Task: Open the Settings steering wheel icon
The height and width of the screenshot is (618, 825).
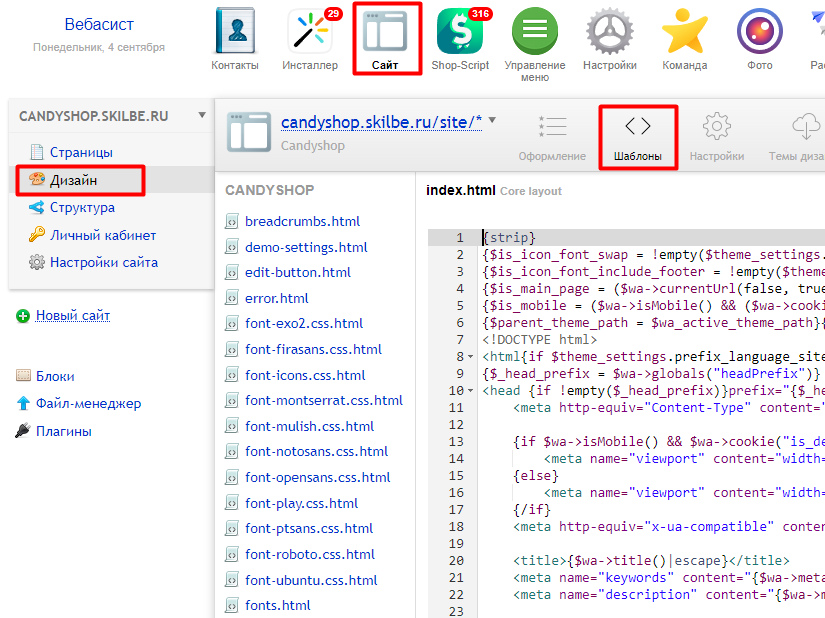Action: click(x=610, y=32)
